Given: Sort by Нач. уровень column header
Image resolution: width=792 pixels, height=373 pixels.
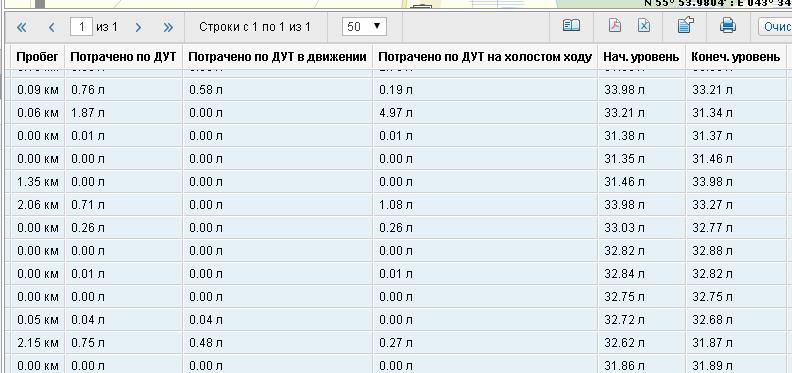Looking at the screenshot, I should coord(641,57).
